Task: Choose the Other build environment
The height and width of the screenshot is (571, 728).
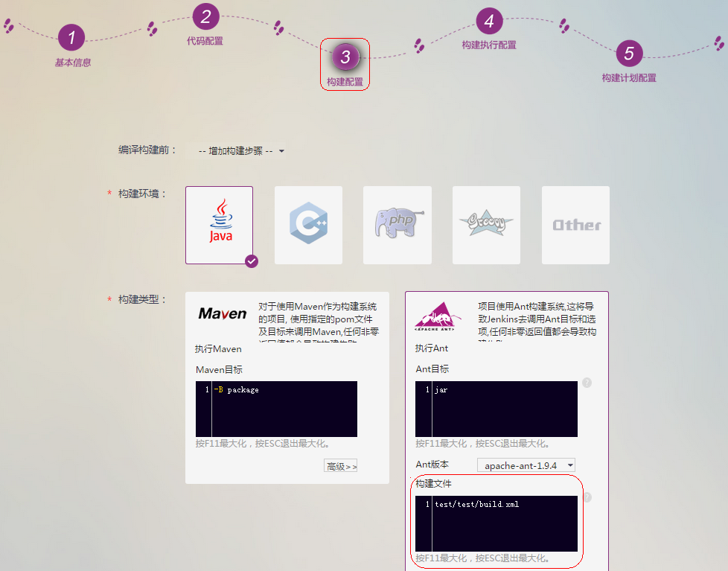Action: coord(575,225)
